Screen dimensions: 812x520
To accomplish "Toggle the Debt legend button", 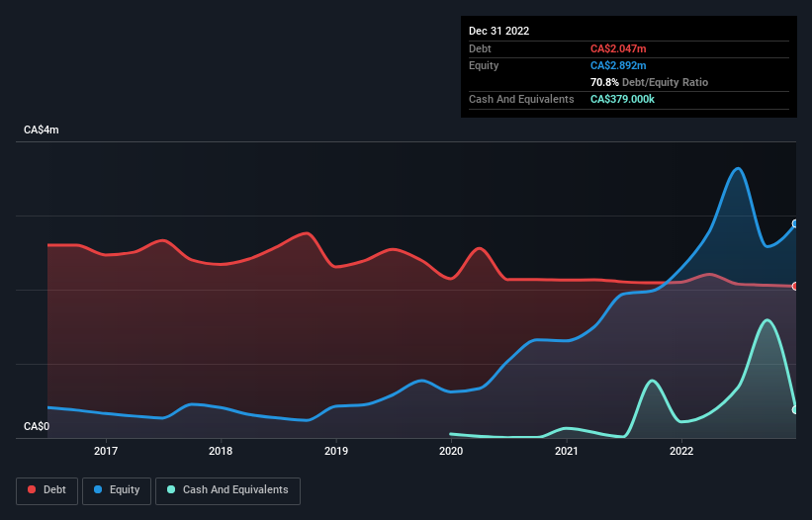I will point(47,490).
